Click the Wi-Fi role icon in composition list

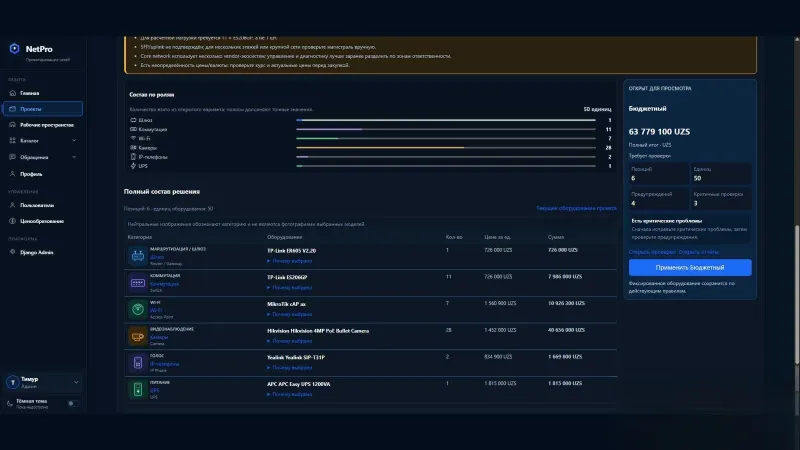(133, 138)
